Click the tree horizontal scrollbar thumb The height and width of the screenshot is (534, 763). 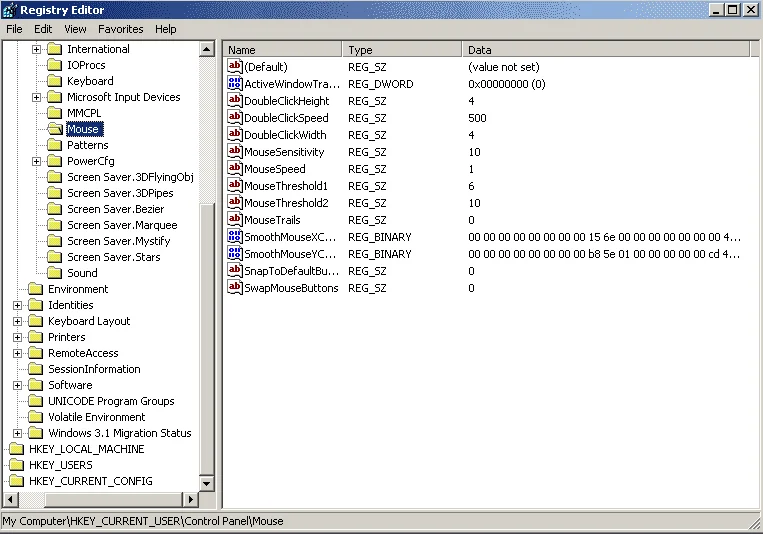(113, 499)
